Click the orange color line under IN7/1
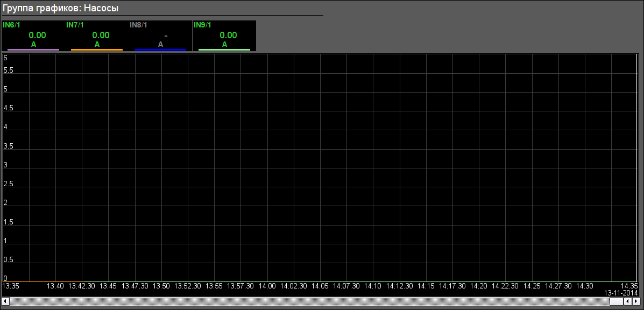The width and height of the screenshot is (644, 310). click(x=97, y=50)
